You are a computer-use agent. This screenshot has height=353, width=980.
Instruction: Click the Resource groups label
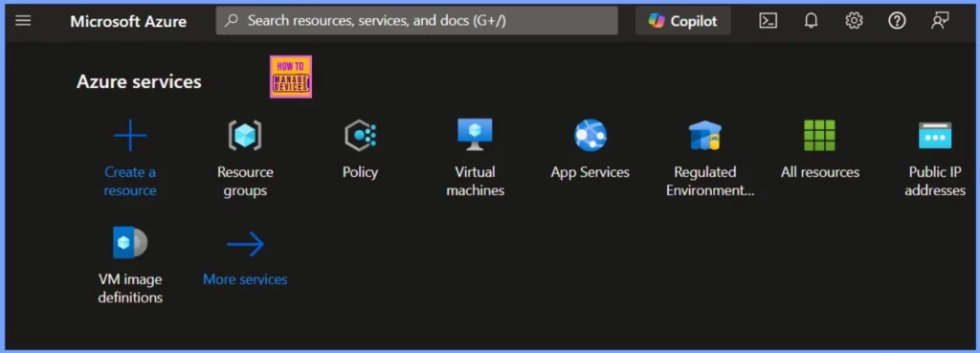245,181
